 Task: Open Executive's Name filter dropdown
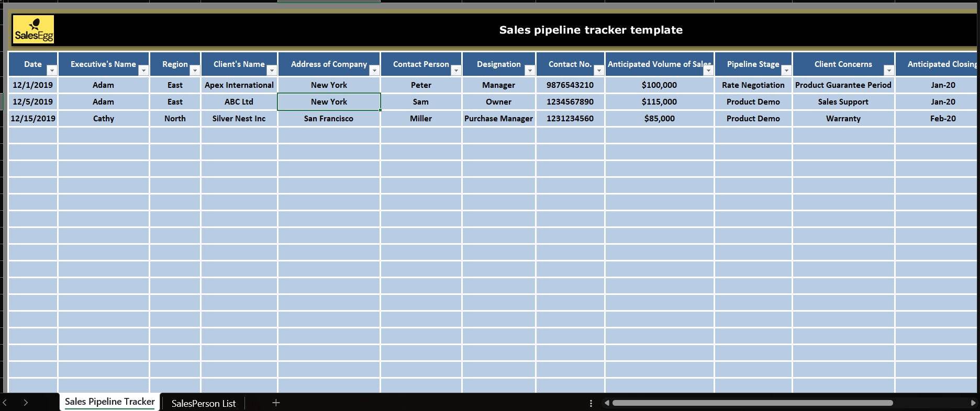[143, 71]
